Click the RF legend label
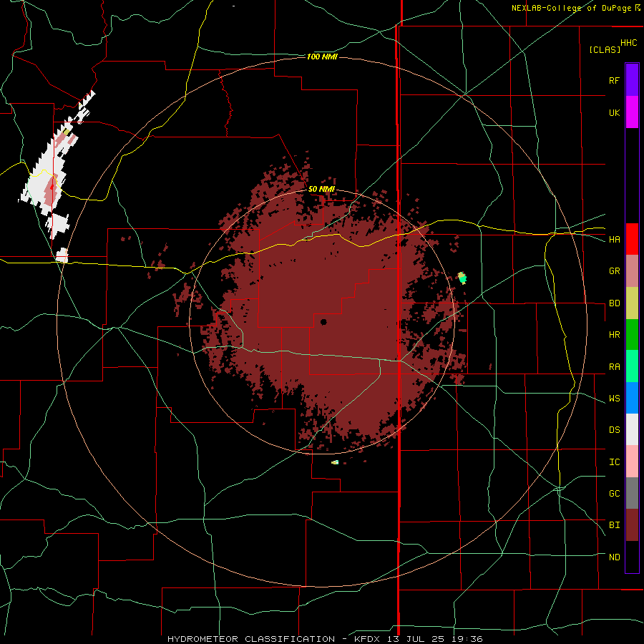 614,80
